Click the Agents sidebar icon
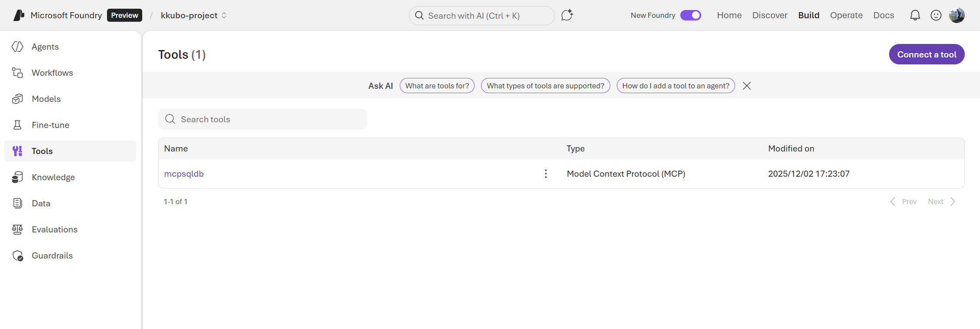This screenshot has width=980, height=329. point(17,47)
